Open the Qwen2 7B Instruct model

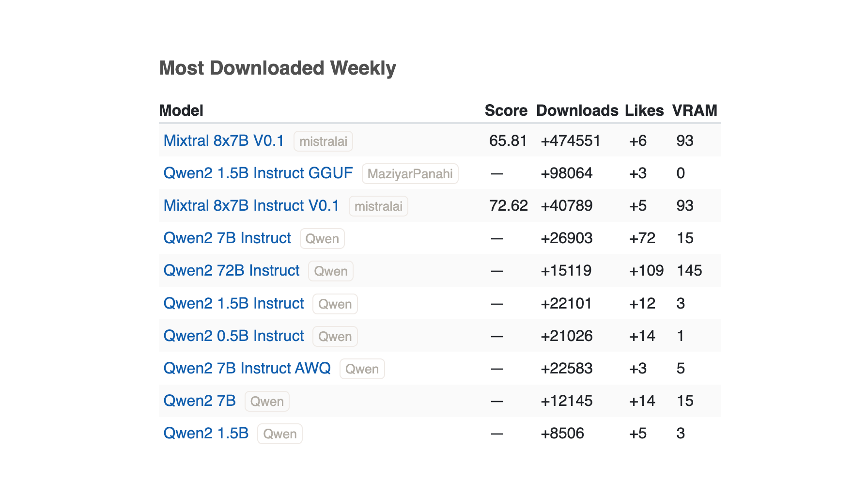click(x=227, y=238)
